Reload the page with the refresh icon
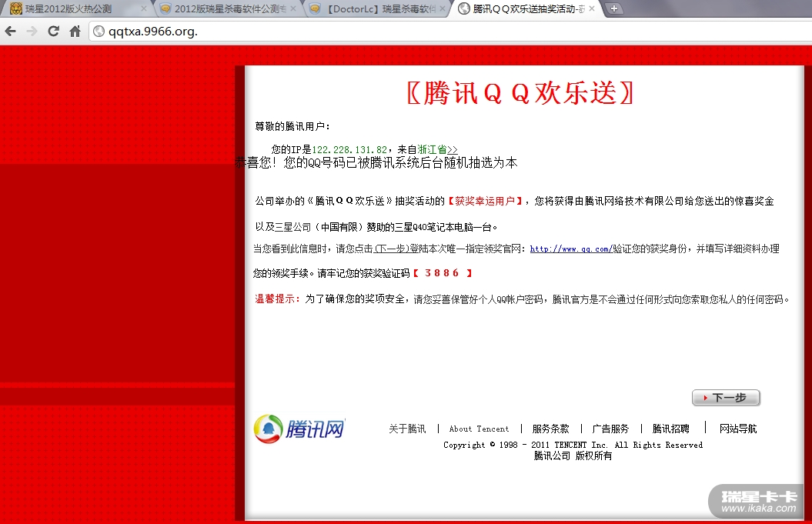This screenshot has height=524, width=812. click(x=53, y=32)
